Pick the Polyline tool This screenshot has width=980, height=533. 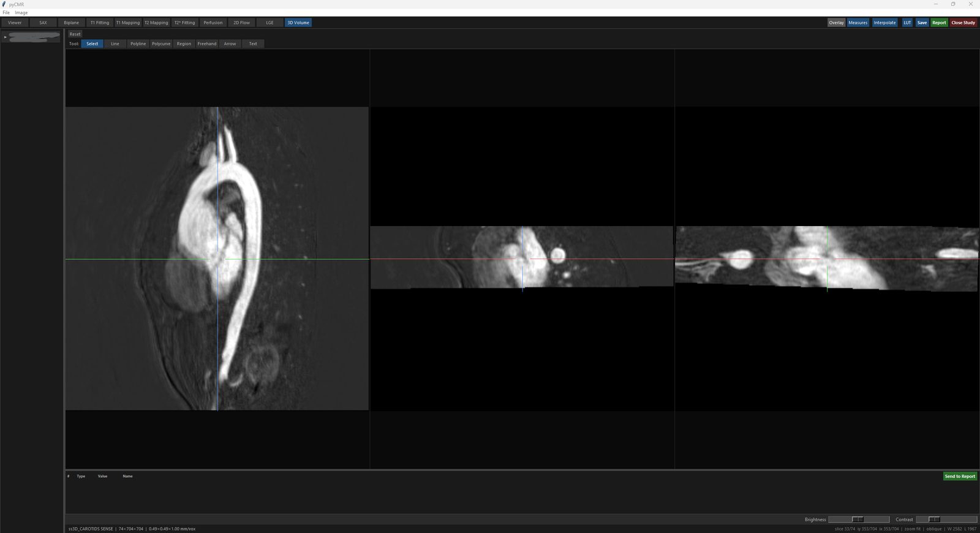point(138,43)
